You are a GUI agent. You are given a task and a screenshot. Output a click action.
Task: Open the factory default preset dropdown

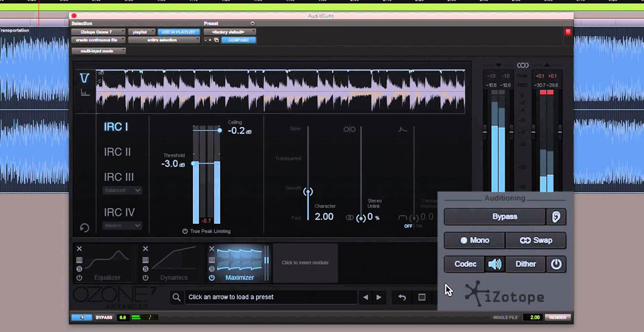(230, 31)
